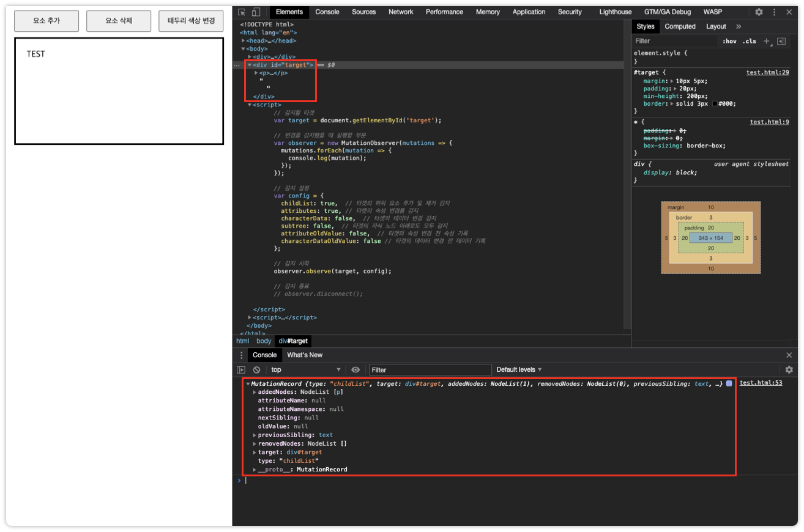804x532 pixels.
Task: Open the DevTools three-dot customize menu
Action: click(774, 12)
